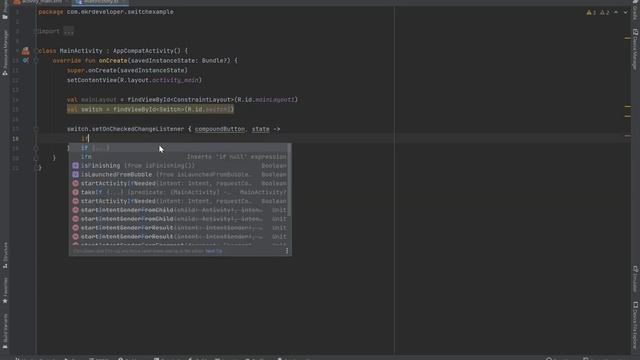The image size is (640, 360).
Task: Click the Next Tip link
Action: 214,251
